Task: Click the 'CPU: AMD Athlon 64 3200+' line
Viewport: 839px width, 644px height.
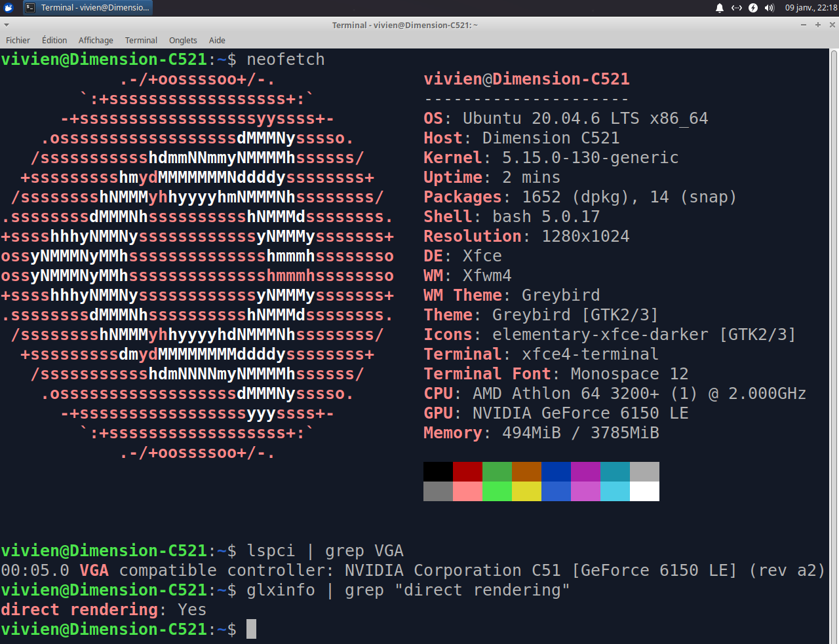Action: [x=615, y=394]
